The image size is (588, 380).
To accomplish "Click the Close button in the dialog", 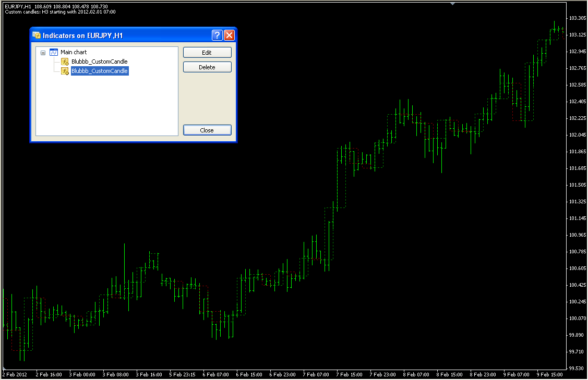I will [x=207, y=130].
